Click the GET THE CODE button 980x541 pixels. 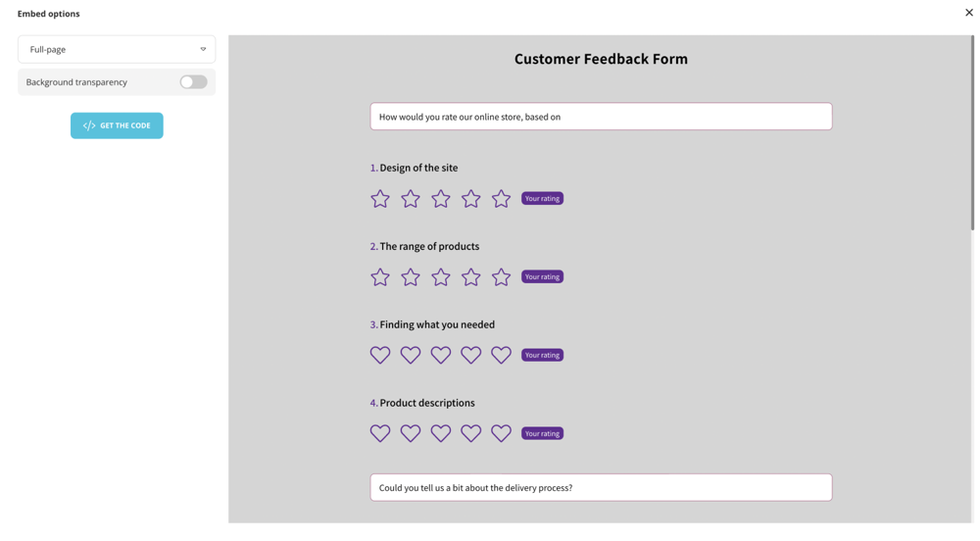(117, 125)
